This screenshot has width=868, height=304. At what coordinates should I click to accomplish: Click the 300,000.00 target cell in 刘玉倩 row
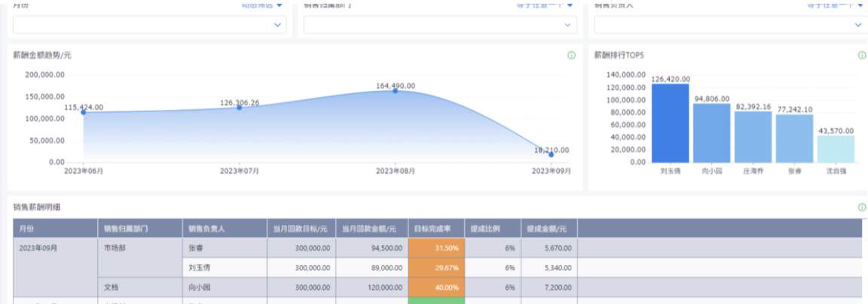tap(301, 268)
